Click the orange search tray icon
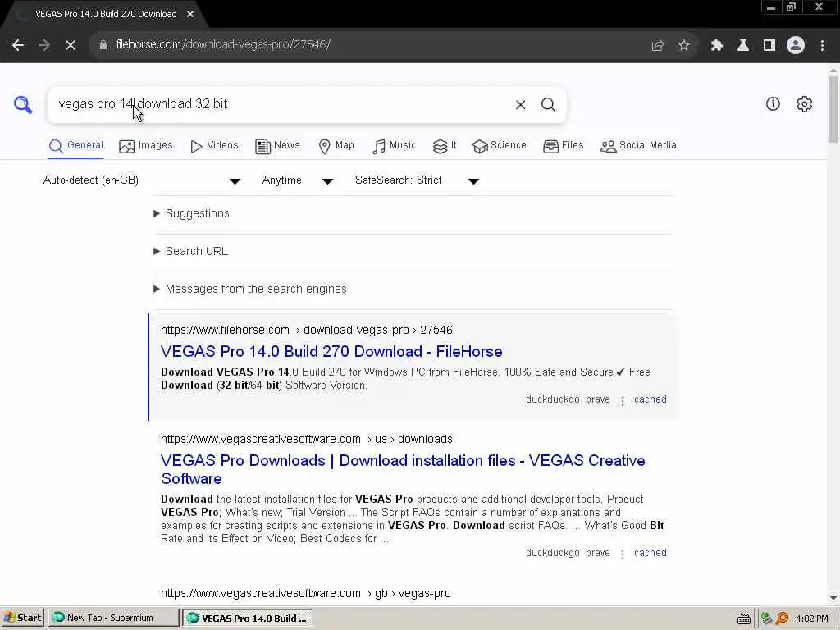The height and width of the screenshot is (630, 840). point(782,619)
